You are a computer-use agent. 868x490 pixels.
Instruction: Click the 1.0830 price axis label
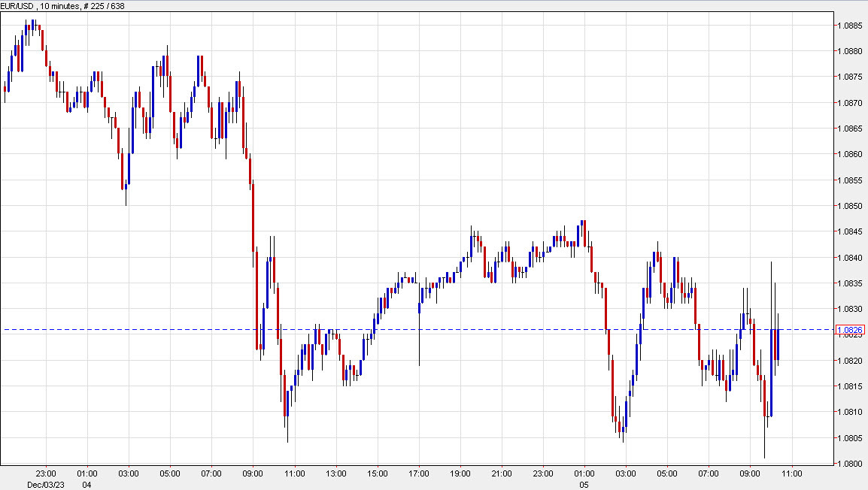[x=850, y=309]
